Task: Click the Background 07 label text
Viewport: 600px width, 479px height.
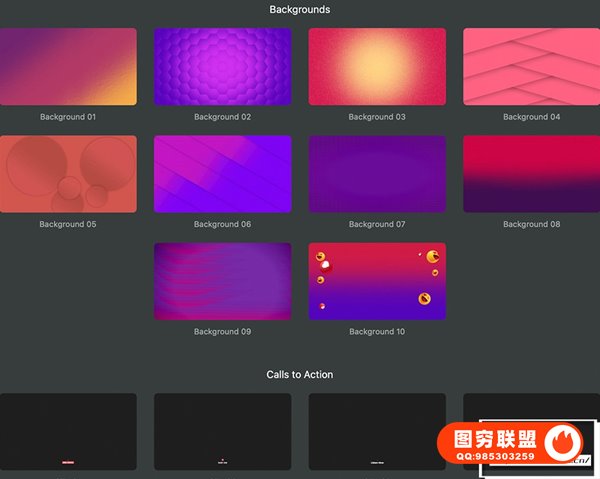Action: click(377, 224)
